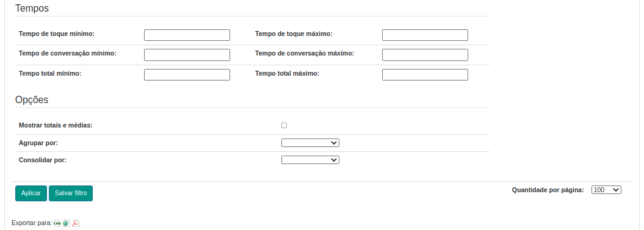Export the report as HTML web page
This screenshot has height=230, width=644.
coord(66,223)
